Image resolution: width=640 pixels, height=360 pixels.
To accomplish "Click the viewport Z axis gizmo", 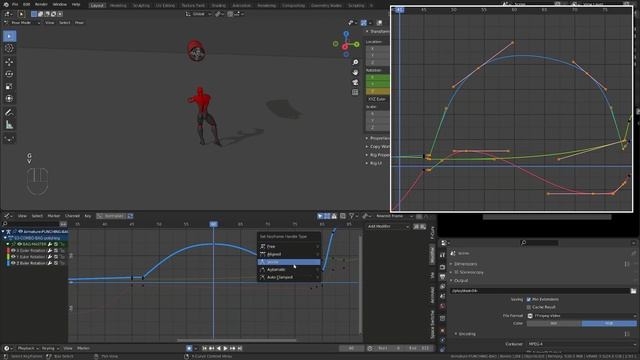I will click(346, 34).
